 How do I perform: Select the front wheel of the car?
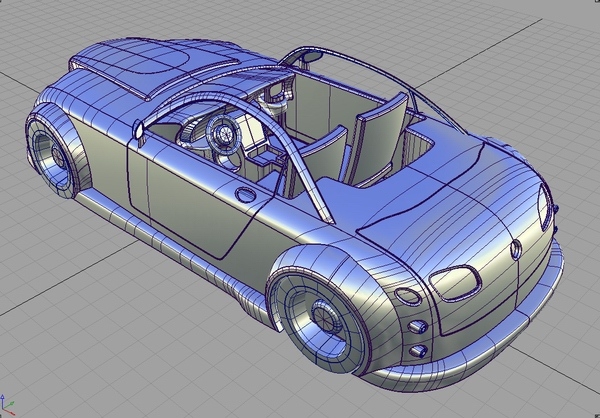(x=51, y=156)
